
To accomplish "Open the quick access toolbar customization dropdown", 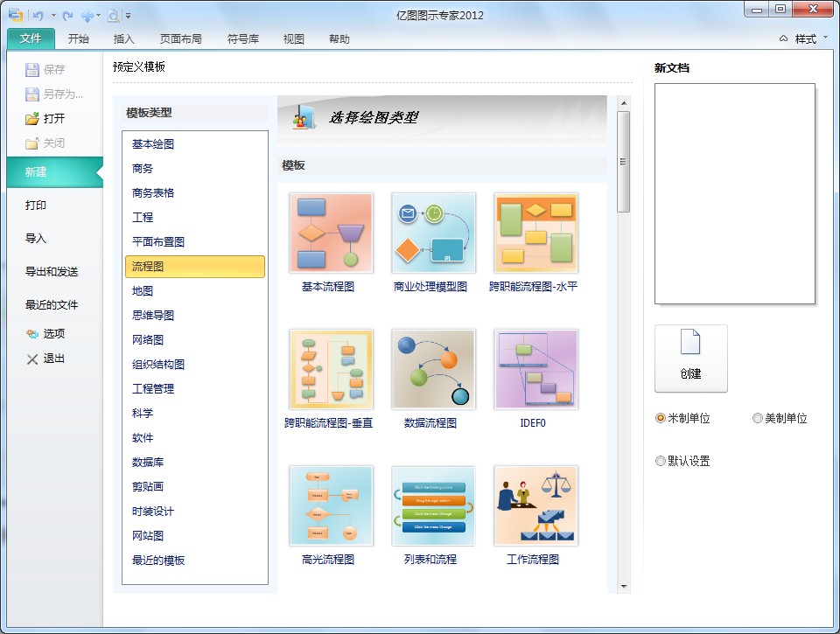I will click(128, 15).
